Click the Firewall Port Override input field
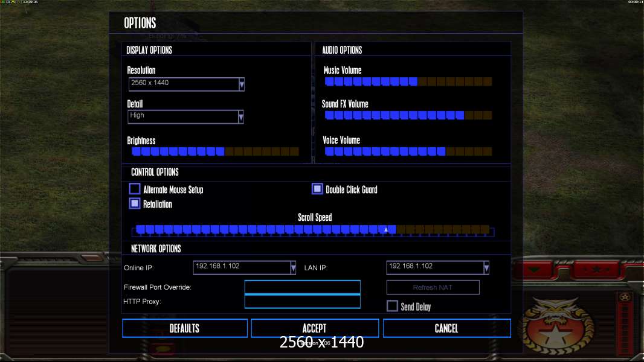This screenshot has width=644, height=362. [x=302, y=287]
